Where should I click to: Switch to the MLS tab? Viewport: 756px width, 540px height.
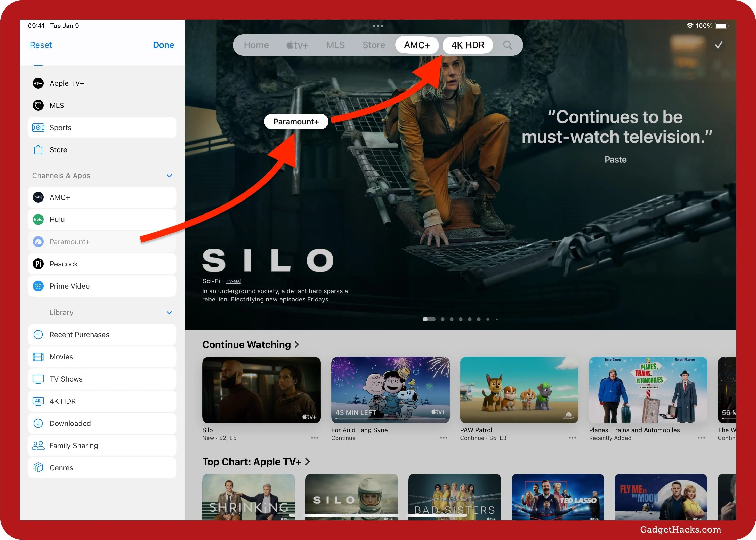tap(335, 45)
